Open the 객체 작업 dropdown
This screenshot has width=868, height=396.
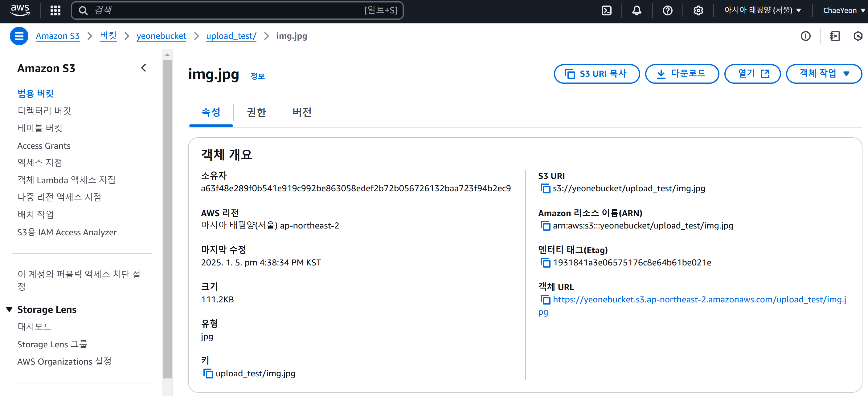coord(824,74)
